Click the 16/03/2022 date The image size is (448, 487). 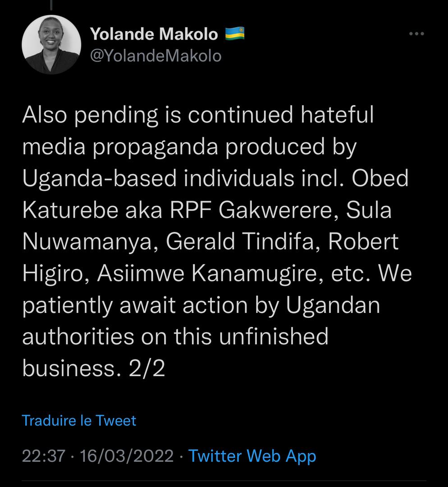(x=126, y=456)
